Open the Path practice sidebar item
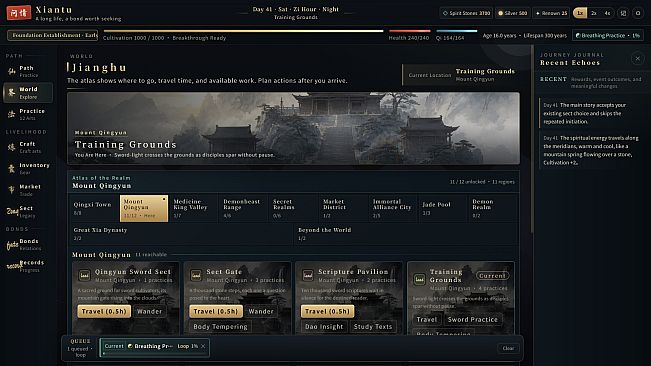 28,71
